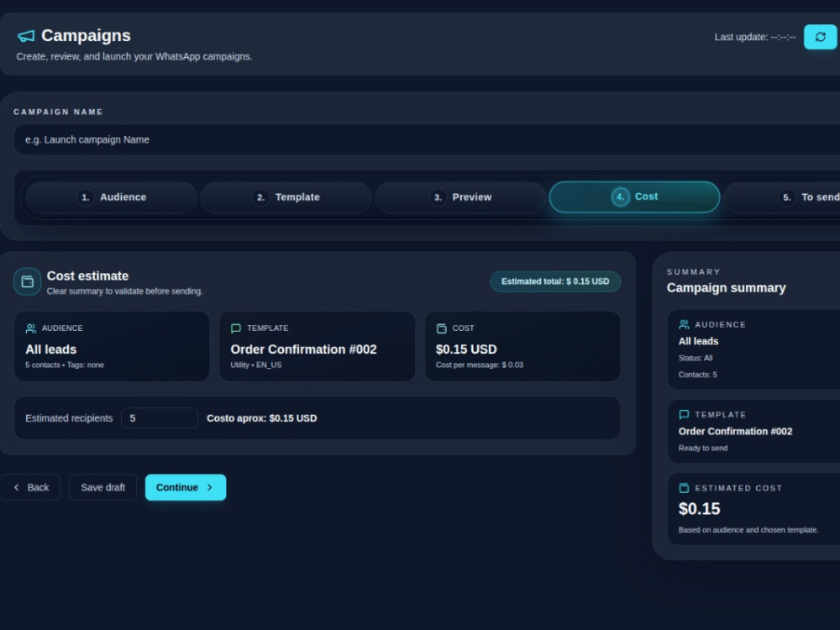The width and height of the screenshot is (840, 630).
Task: Click 'Clear summary to validate before sending.' text
Action: 125,291
